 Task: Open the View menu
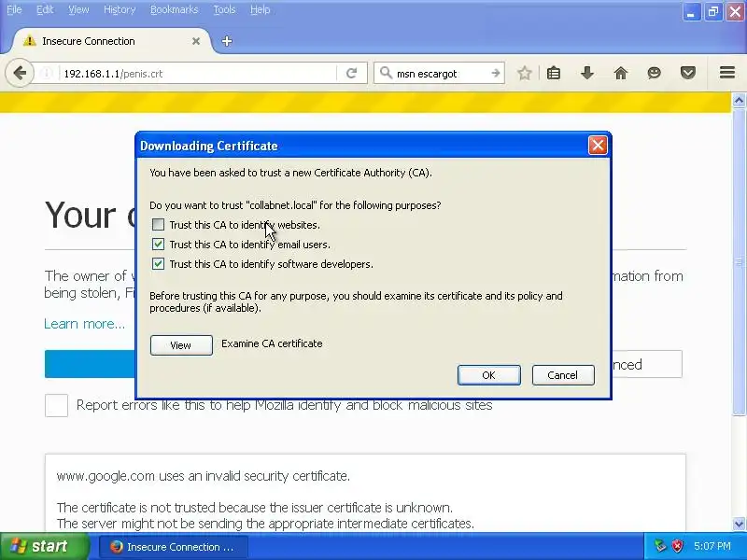[x=78, y=9]
